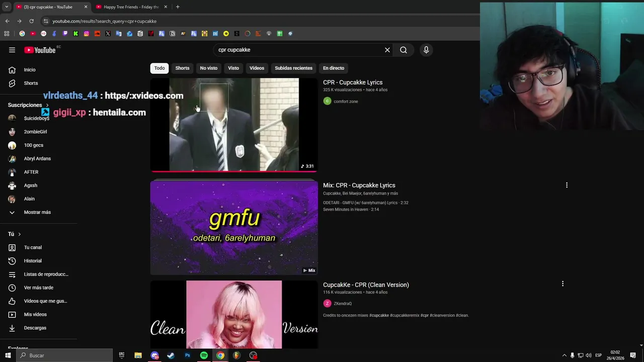Open the tab search dropdown arrow
The height and width of the screenshot is (362, 644).
click(7, 7)
